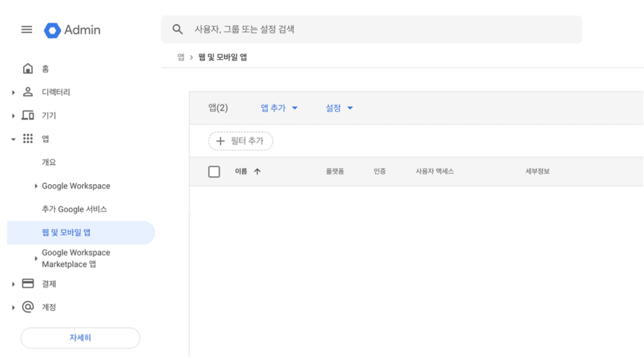644x361 pixels.
Task: Click the 계정 account icon in sidebar
Action: pos(27,307)
